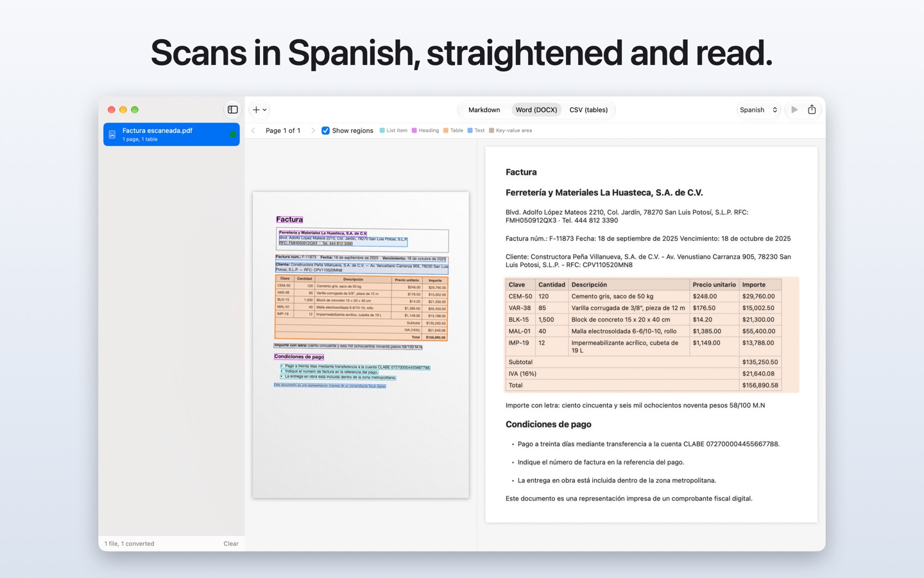Click the CEM-50 table cell
924x578 pixels.
(x=520, y=297)
